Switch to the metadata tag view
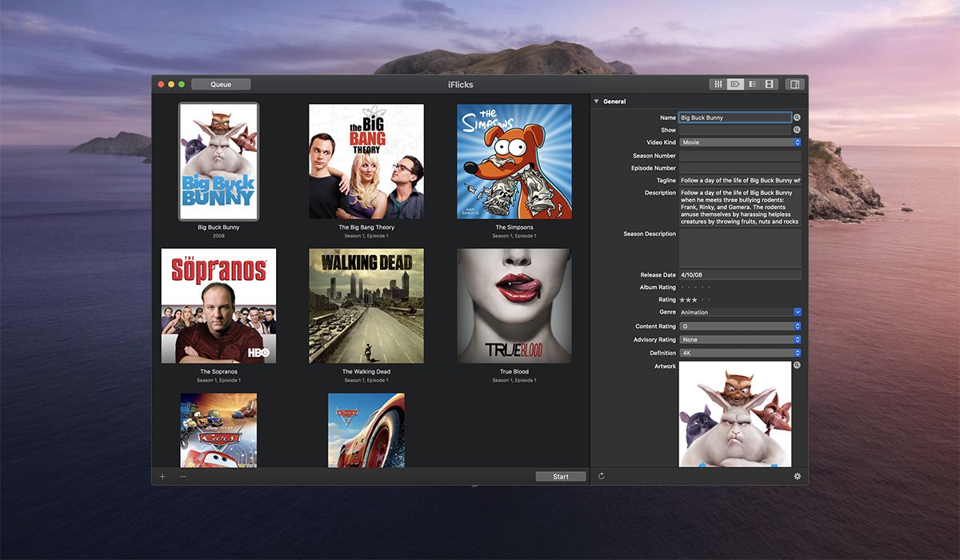Viewport: 960px width, 560px height. point(735,84)
